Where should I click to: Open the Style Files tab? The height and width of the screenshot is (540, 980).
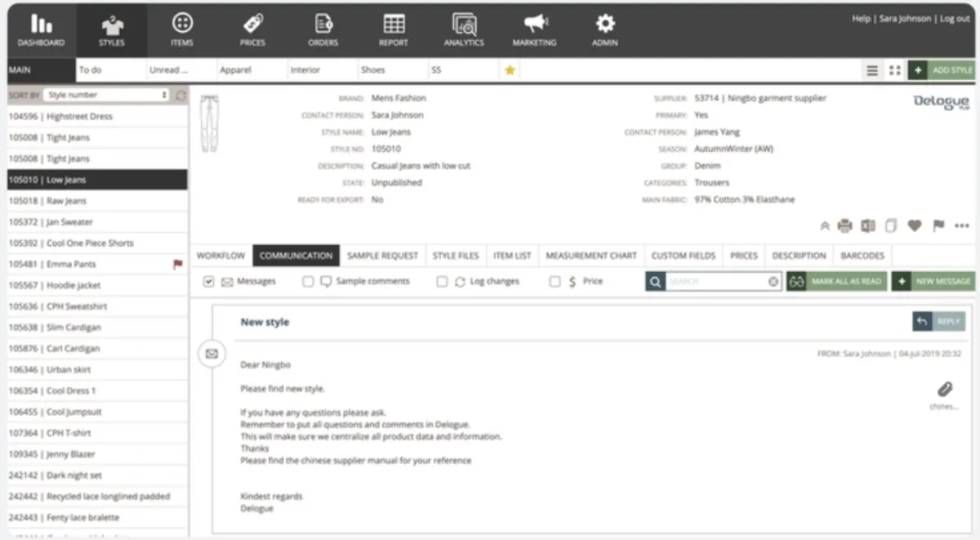point(456,256)
